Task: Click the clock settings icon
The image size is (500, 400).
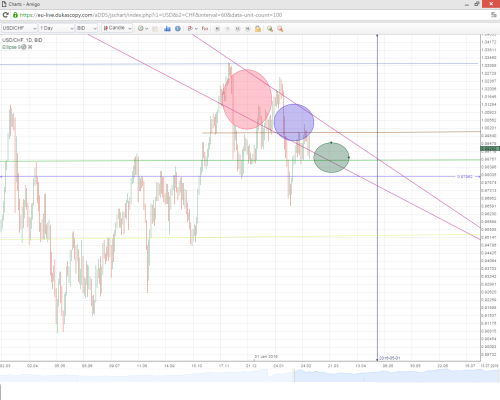Action: (x=141, y=29)
